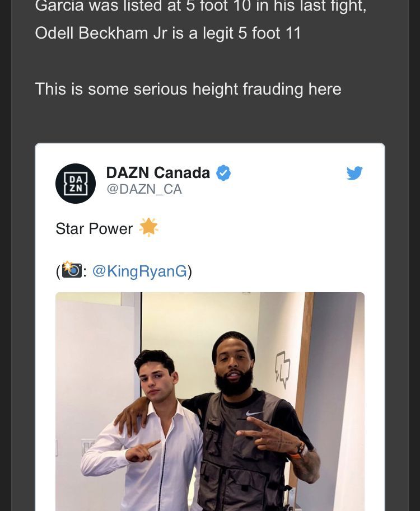Click the speech bubble wall sign in photo
Viewport: 420px width, 511px height.
282,369
